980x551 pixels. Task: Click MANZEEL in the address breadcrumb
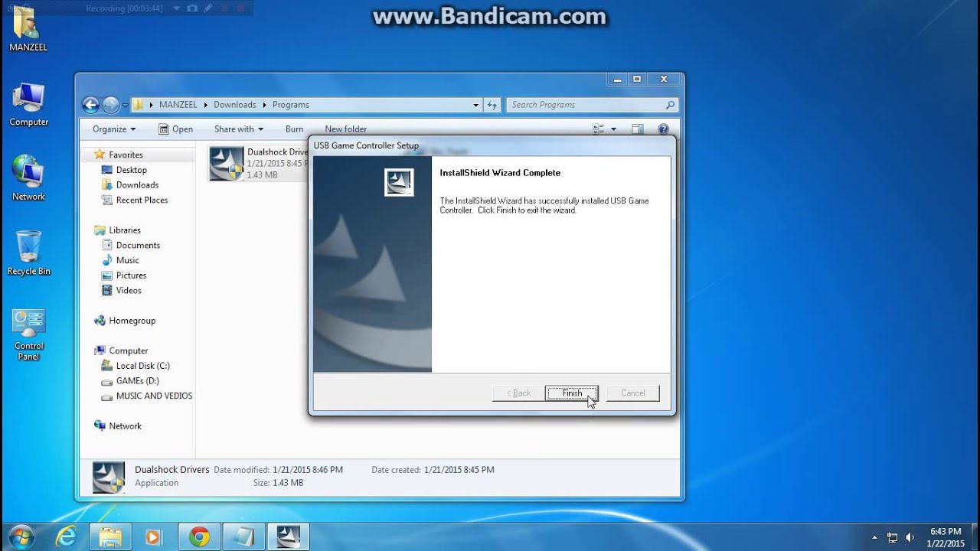click(x=178, y=105)
